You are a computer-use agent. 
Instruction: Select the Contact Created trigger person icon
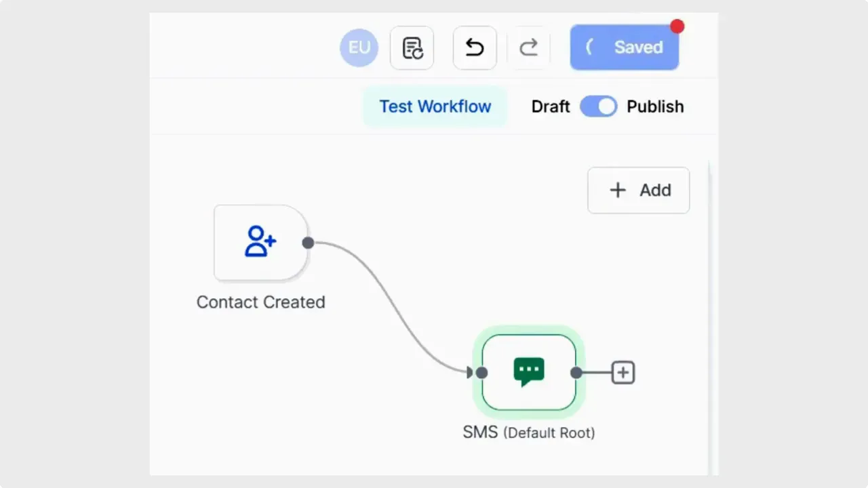[260, 243]
